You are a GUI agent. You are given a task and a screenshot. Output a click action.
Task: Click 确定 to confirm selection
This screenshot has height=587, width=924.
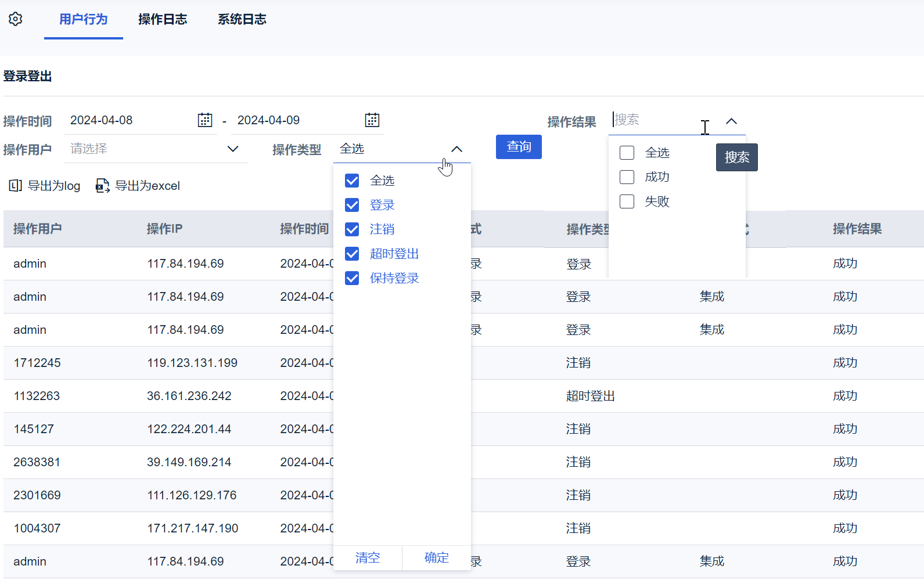(x=436, y=558)
